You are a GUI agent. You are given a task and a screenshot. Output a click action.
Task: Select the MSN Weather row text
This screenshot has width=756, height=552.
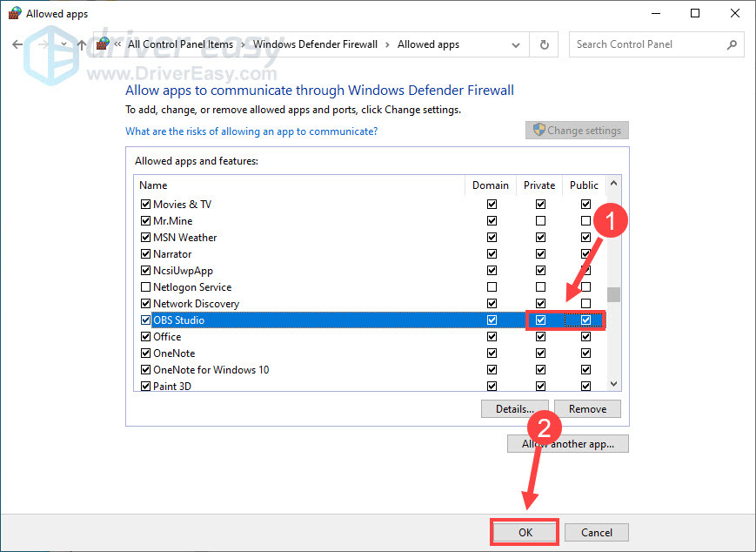click(185, 238)
